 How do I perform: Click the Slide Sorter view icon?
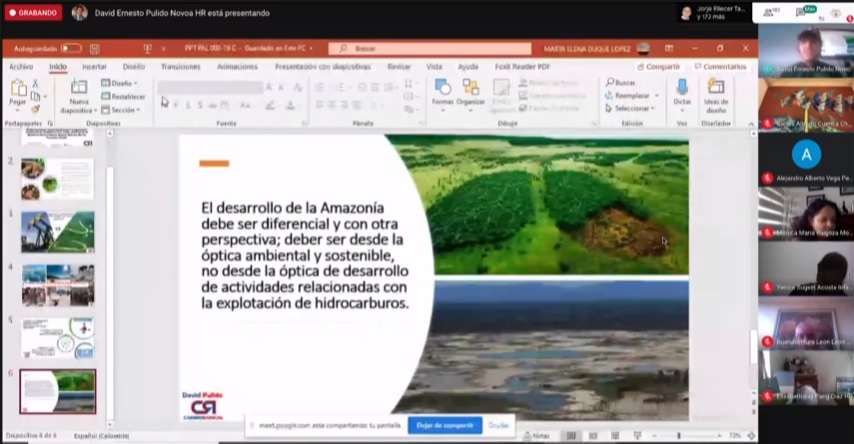point(593,436)
